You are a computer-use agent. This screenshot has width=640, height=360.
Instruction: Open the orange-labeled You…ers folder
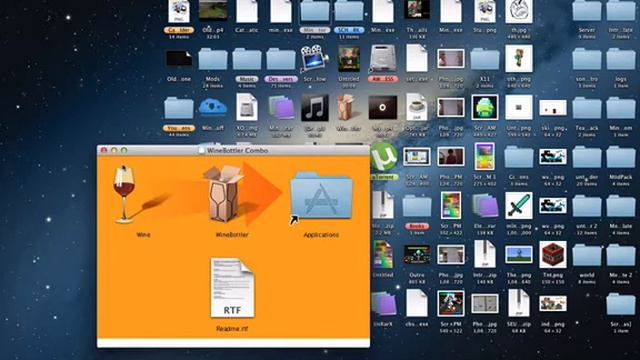(179, 109)
